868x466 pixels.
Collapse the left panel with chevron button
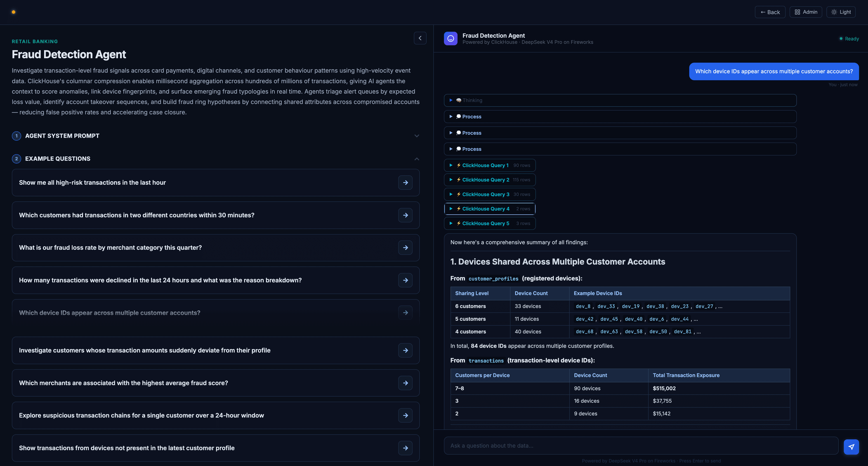pyautogui.click(x=420, y=38)
